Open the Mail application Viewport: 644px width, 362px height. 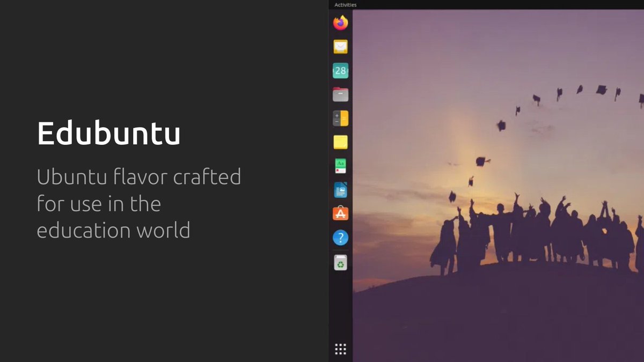(340, 47)
